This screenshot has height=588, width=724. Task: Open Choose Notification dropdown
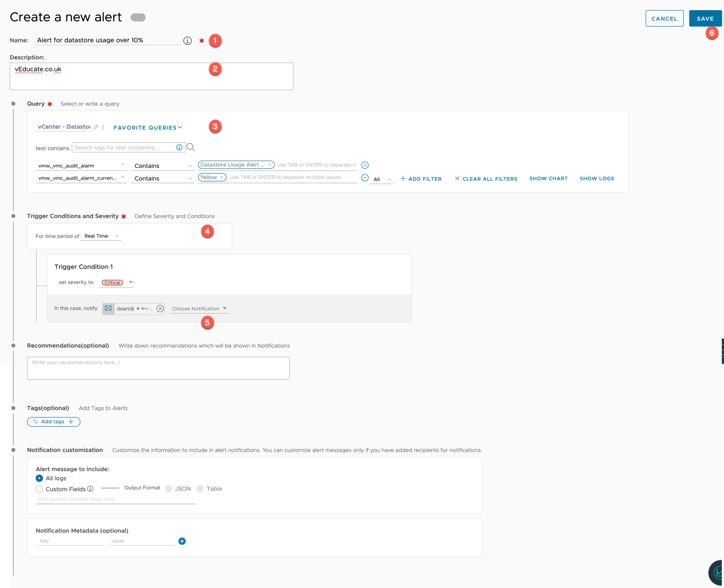click(x=199, y=309)
